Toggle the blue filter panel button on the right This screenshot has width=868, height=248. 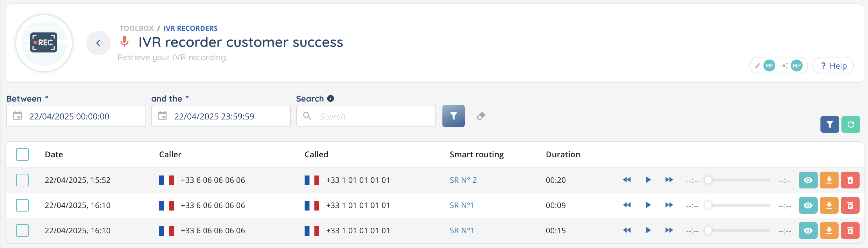(x=830, y=124)
